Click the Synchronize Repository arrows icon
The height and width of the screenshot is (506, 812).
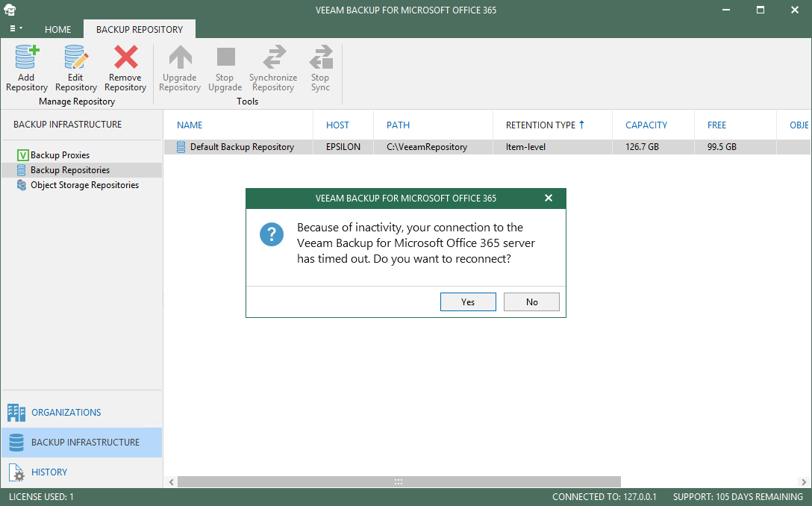click(275, 57)
